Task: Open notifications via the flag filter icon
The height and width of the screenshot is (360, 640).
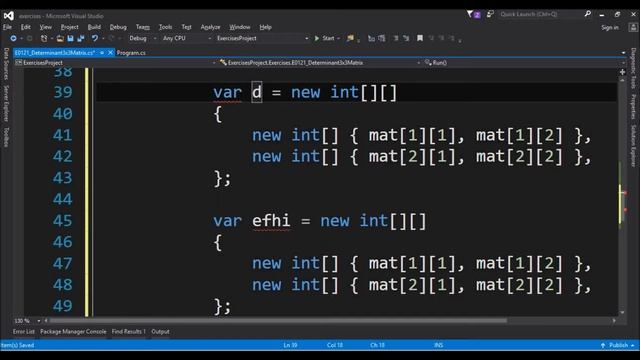Action: (x=473, y=14)
